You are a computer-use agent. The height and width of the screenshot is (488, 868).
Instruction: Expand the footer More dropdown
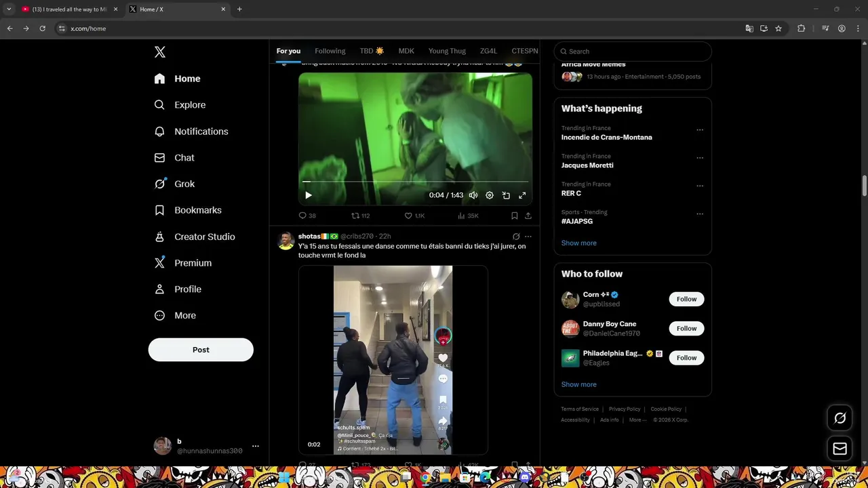click(637, 420)
